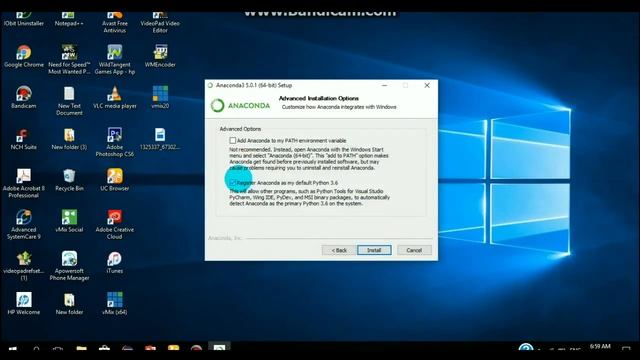Screen dimensions: 640x360
Task: Select WMEncoder desktop icon
Action: [x=160, y=57]
